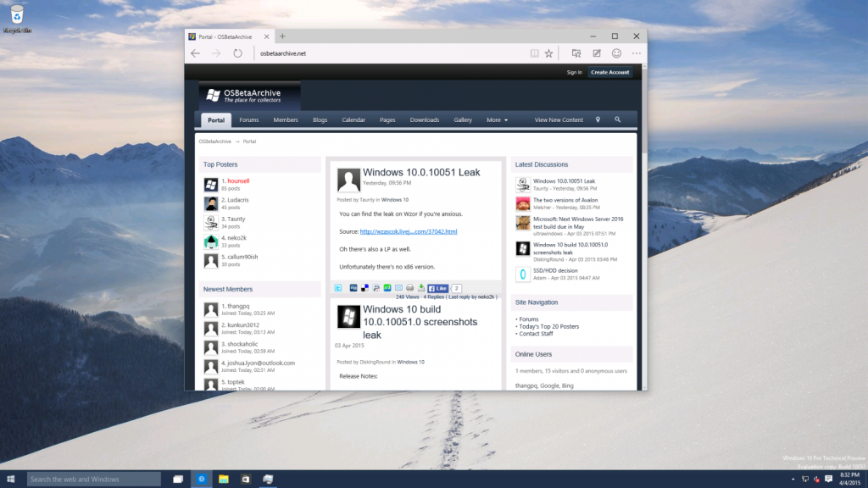Open the Windows Start button
Image resolution: width=868 pixels, height=488 pixels.
[x=10, y=480]
